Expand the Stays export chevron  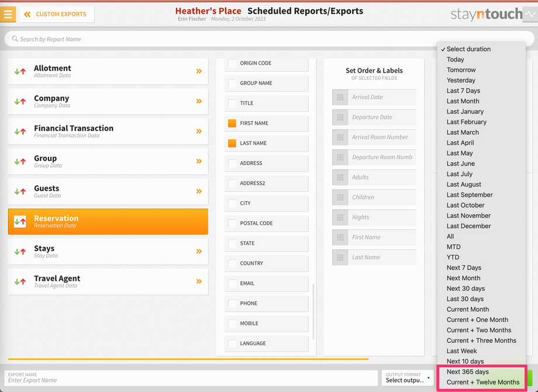(x=199, y=251)
